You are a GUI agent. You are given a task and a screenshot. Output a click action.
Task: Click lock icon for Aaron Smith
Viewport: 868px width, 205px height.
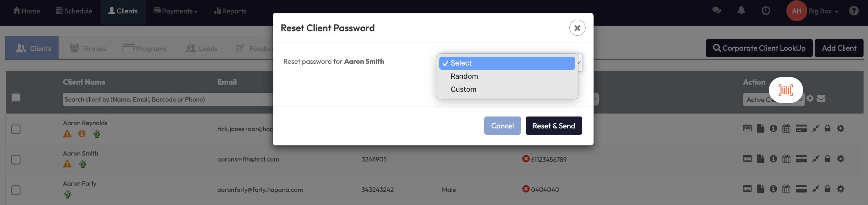coord(827,159)
